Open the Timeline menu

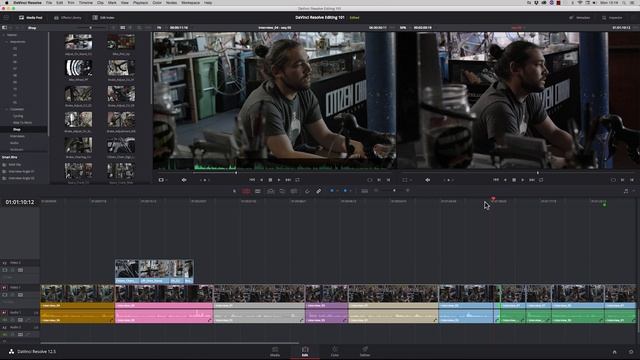coord(86,2)
